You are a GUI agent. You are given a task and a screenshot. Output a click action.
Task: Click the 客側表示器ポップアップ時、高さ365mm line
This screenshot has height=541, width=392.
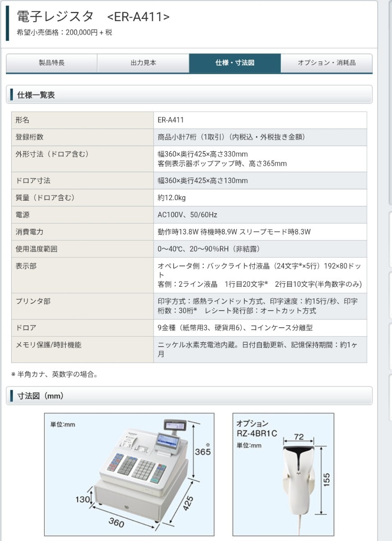[222, 163]
